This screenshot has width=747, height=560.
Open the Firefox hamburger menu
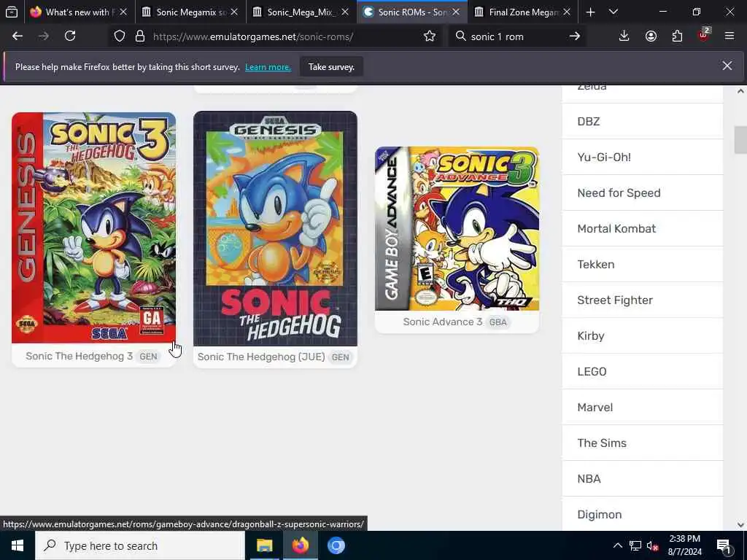point(729,36)
